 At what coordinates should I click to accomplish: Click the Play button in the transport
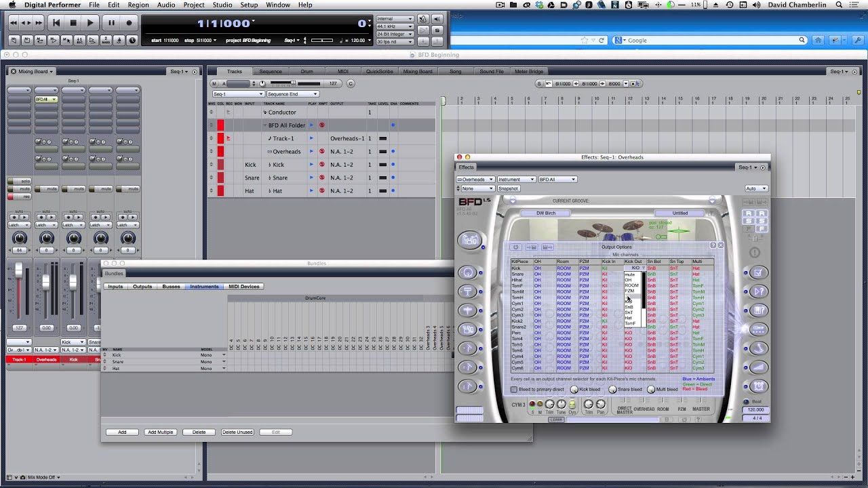(x=90, y=23)
